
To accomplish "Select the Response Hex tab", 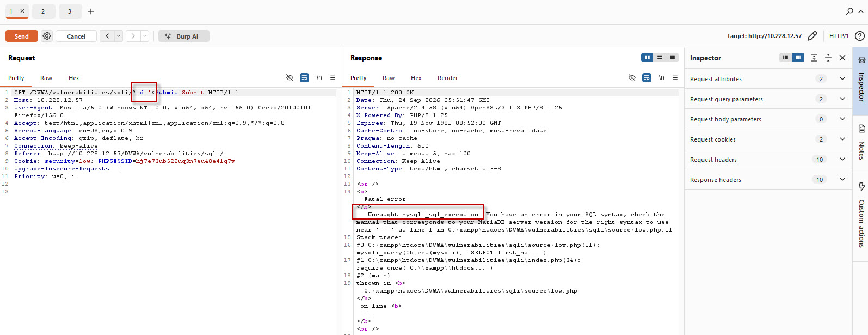I will [x=416, y=78].
